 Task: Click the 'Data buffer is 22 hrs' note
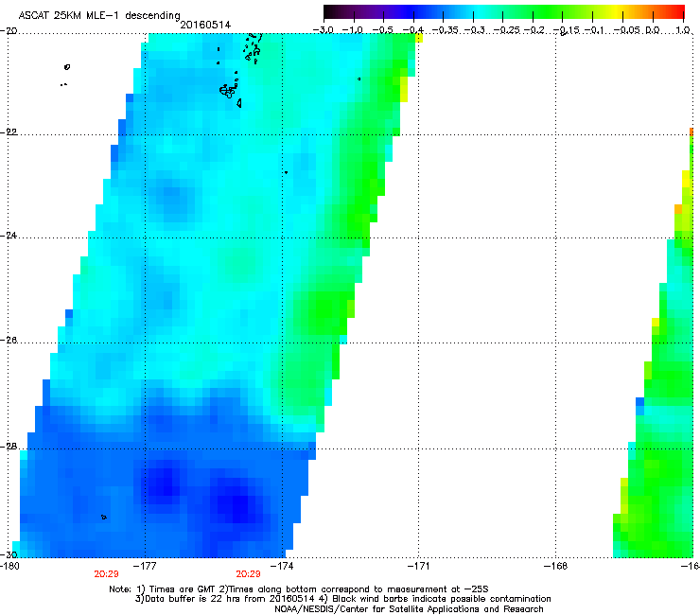click(x=342, y=599)
